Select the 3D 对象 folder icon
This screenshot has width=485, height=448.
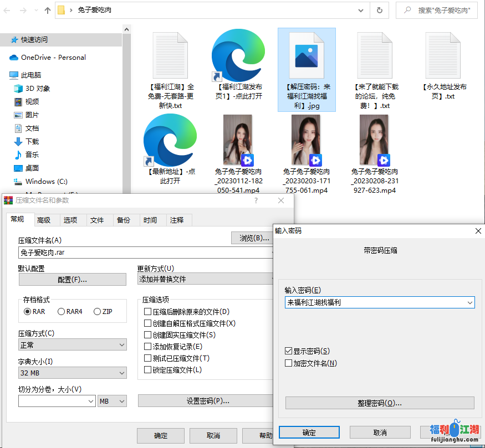[x=18, y=88]
